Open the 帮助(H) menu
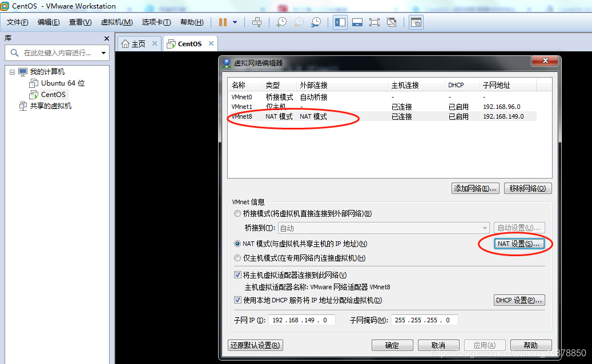Image resolution: width=592 pixels, height=364 pixels. [192, 22]
